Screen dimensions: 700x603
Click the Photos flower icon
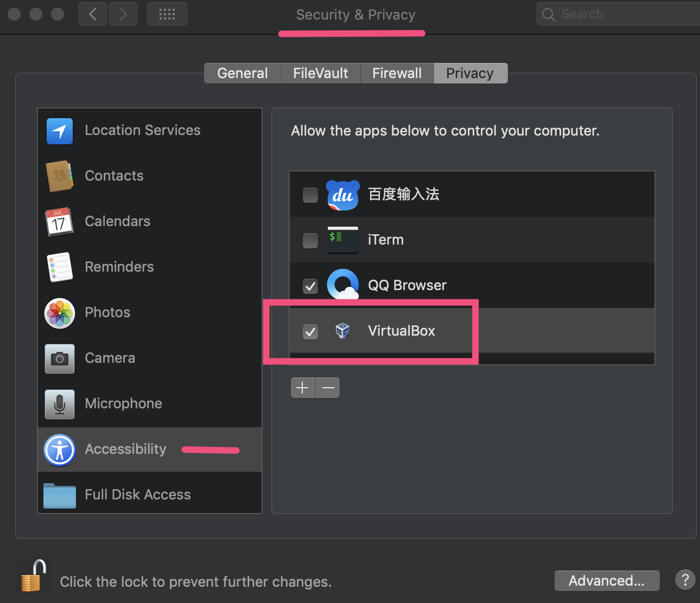(x=60, y=313)
